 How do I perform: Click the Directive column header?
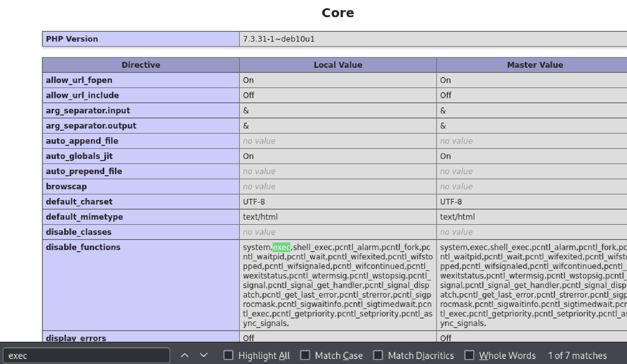141,65
